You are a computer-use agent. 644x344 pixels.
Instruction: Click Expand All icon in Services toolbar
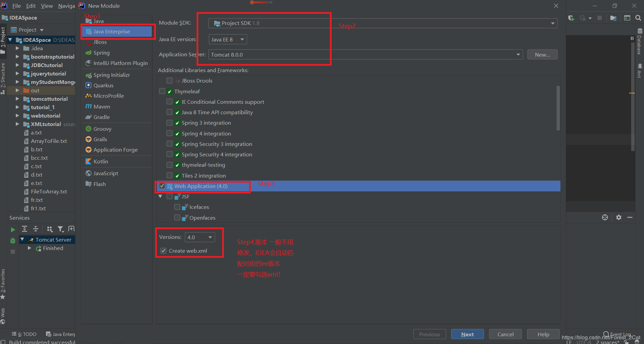25,229
